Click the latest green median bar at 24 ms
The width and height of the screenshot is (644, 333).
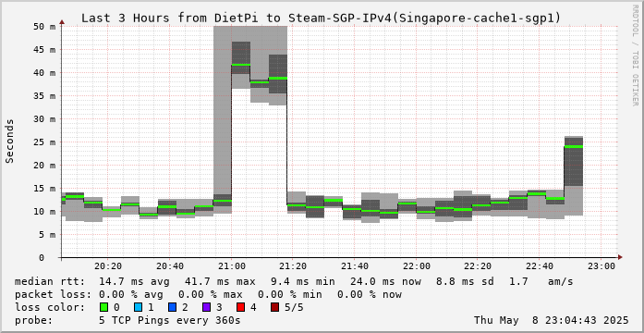[x=574, y=146]
